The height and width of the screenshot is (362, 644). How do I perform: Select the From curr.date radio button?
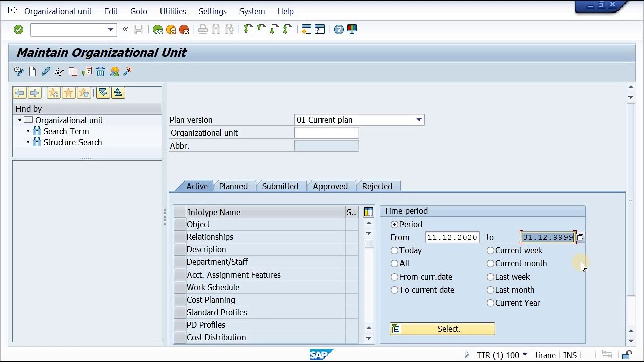coord(394,277)
